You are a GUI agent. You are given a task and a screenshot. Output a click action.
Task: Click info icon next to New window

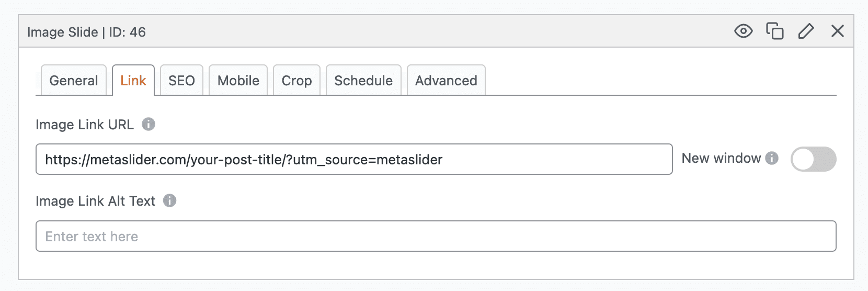coord(772,158)
